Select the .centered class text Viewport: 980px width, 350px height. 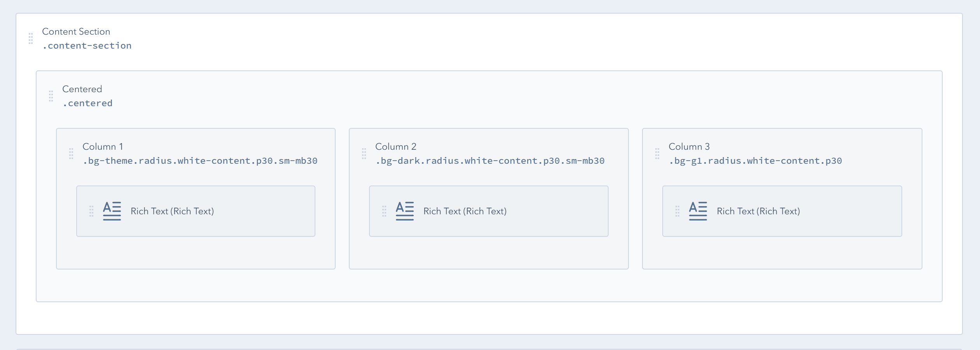pyautogui.click(x=87, y=103)
